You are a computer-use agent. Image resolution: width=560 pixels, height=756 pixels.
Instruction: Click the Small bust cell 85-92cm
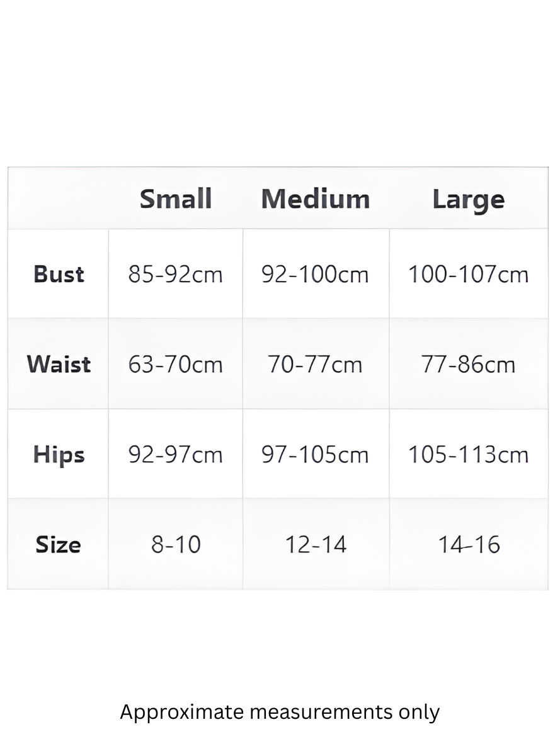tap(176, 274)
